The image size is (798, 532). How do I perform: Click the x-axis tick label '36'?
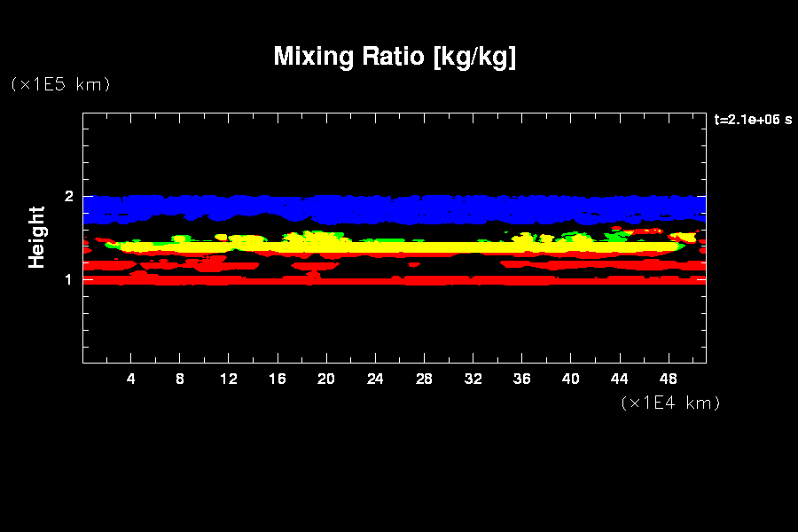[521, 379]
